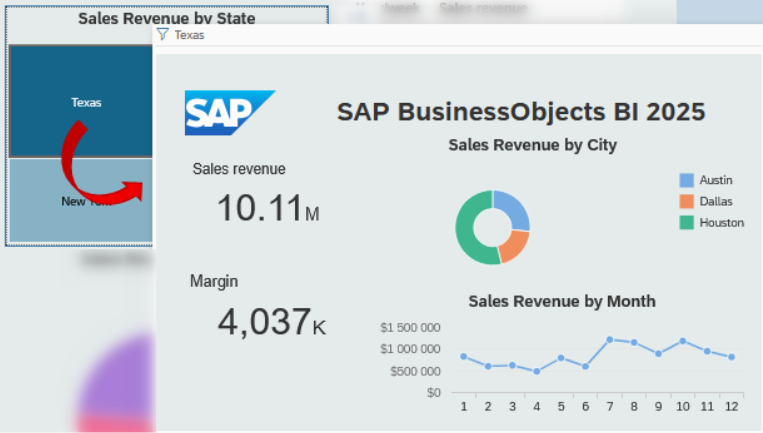Viewport: 763px width, 433px height.
Task: Click the SAP logo
Action: click(x=230, y=112)
